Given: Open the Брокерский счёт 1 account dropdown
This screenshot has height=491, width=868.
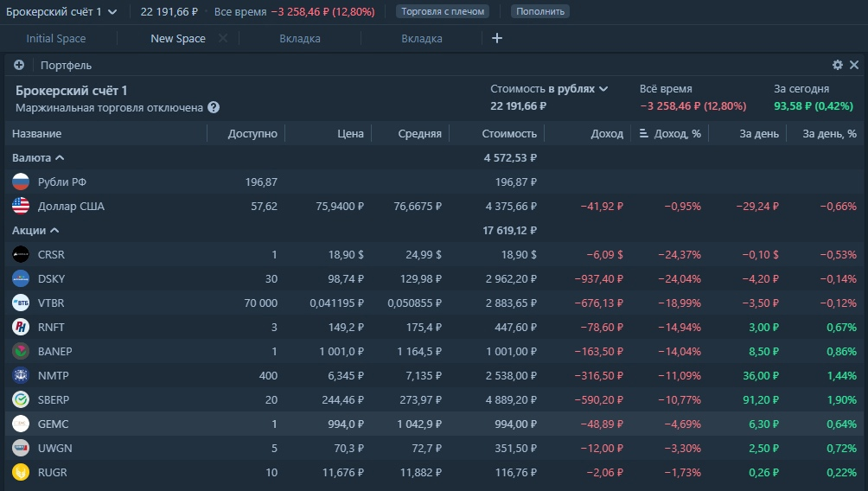Looking at the screenshot, I should click(x=61, y=11).
